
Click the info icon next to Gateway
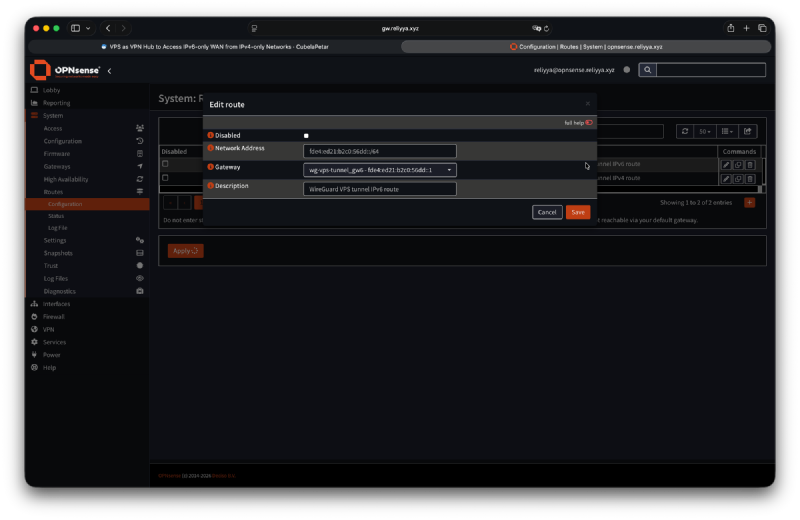point(210,167)
